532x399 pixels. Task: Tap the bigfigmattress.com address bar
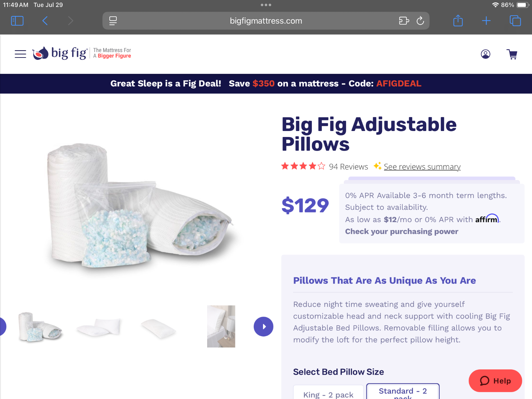click(266, 21)
